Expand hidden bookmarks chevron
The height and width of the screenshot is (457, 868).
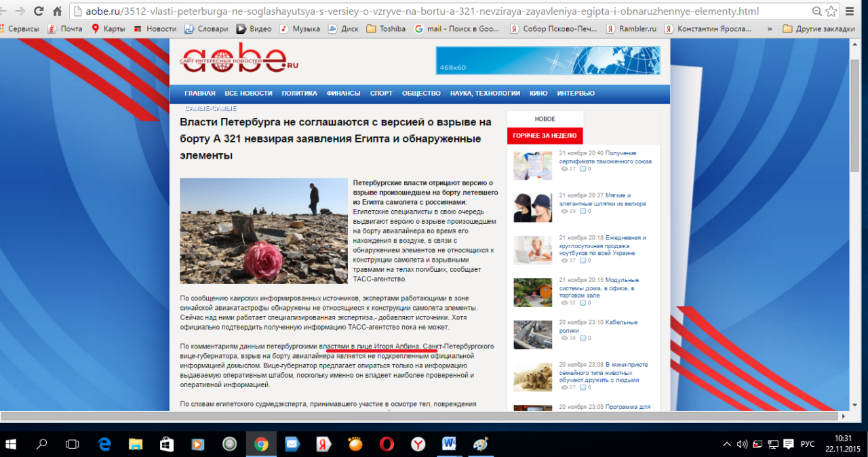tap(770, 28)
